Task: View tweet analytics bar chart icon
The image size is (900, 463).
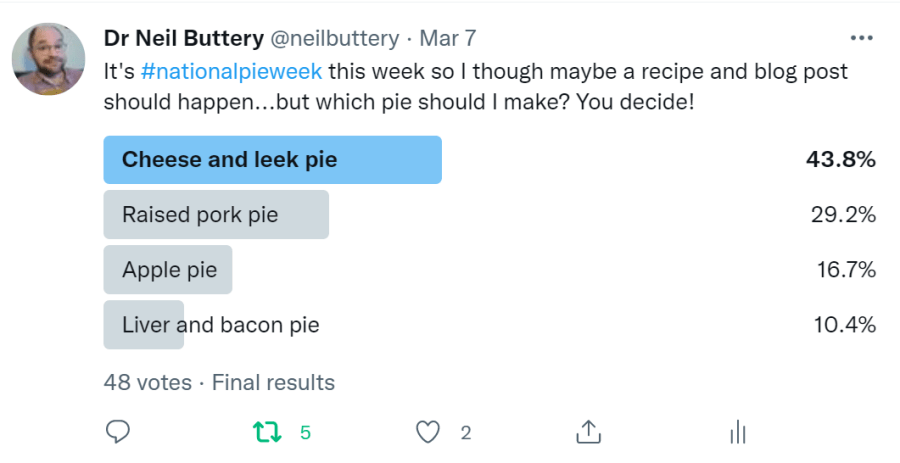Action: (x=738, y=432)
